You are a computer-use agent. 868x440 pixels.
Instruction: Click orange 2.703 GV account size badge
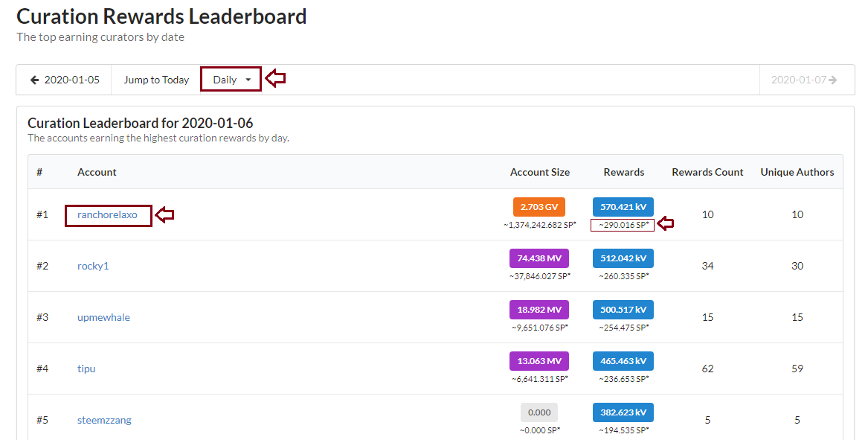pyautogui.click(x=539, y=207)
